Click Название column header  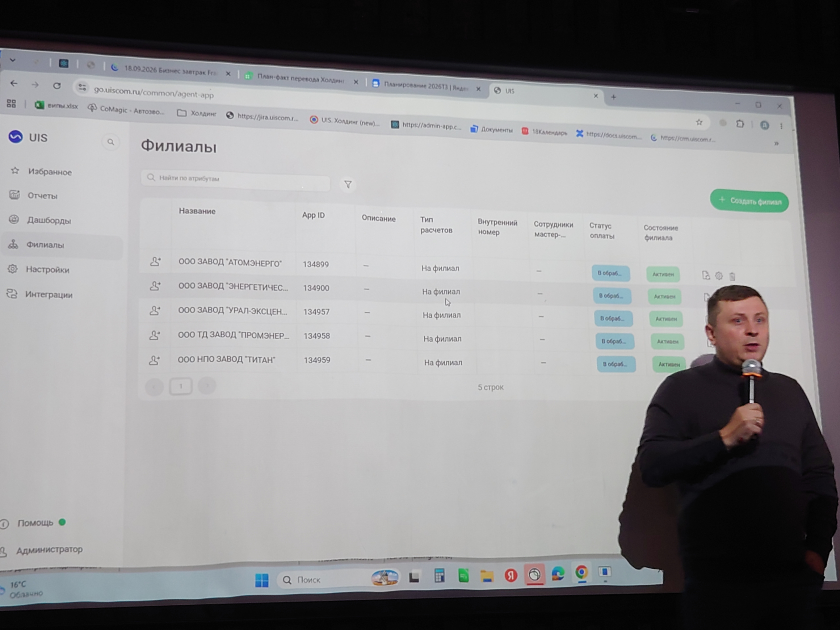point(197,211)
